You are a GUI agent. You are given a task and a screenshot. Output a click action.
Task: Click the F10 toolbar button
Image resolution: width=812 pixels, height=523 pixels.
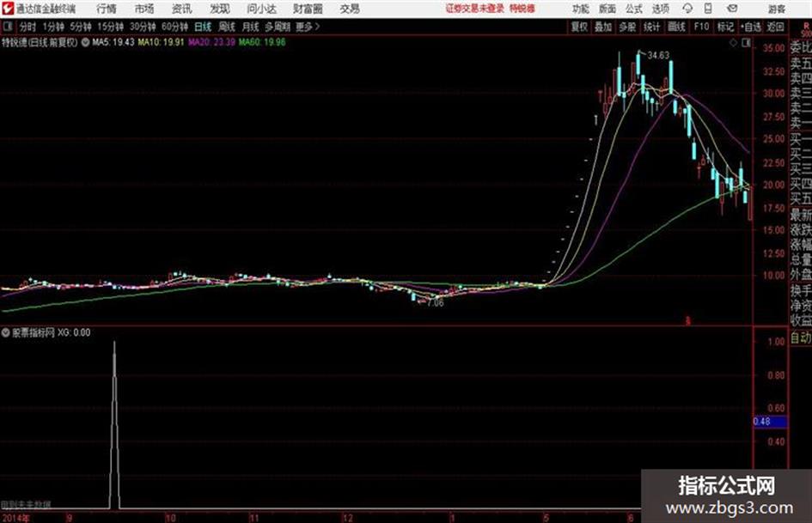point(702,27)
